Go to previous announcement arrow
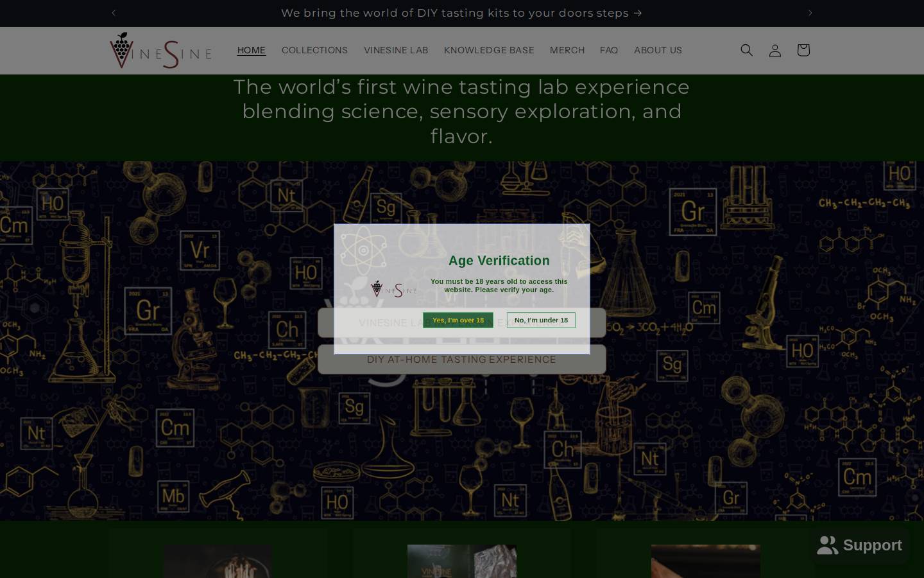This screenshot has height=578, width=924. pos(114,13)
